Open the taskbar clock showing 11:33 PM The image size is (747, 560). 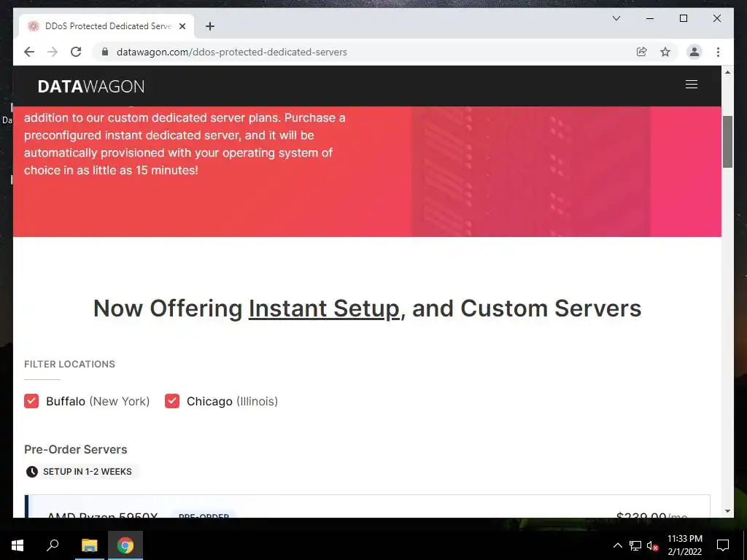(x=684, y=545)
